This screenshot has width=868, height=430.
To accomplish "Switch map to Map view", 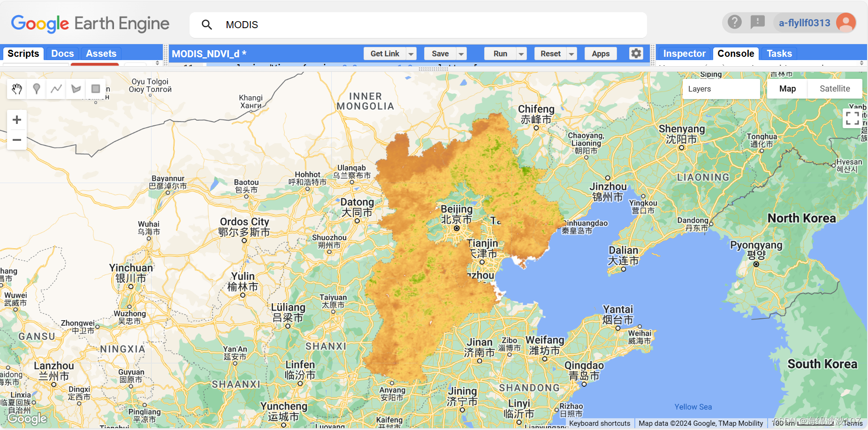I will pos(787,89).
